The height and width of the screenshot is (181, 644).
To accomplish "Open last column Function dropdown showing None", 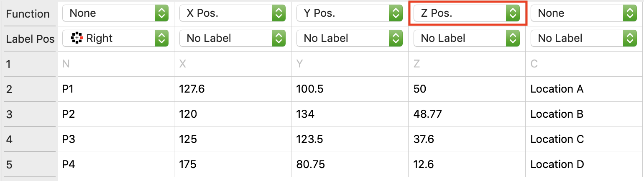I will (x=583, y=13).
